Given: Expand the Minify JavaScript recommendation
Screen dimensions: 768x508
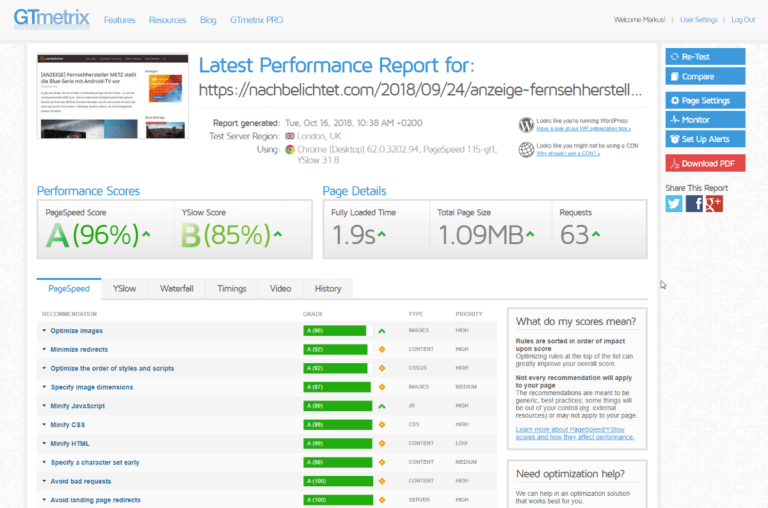Looking at the screenshot, I should pos(77,406).
